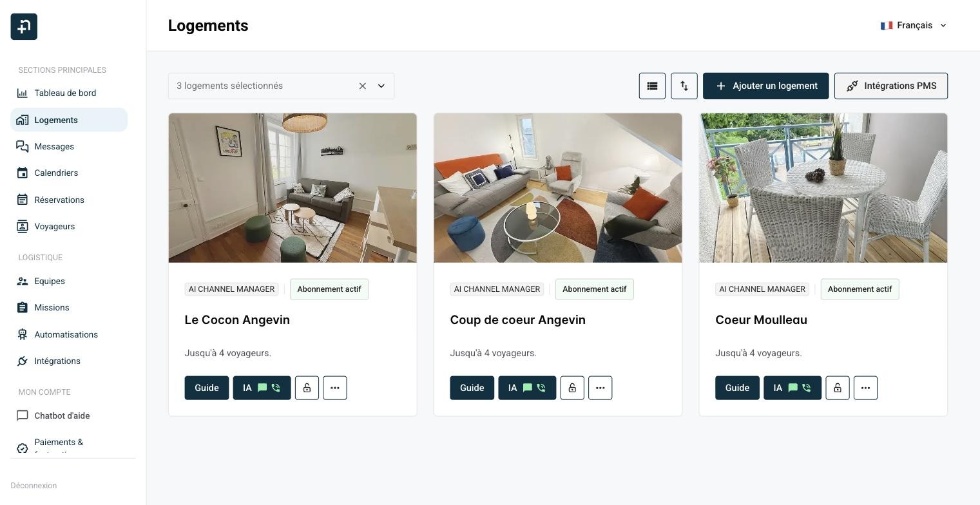Open Réservations page

point(69,200)
